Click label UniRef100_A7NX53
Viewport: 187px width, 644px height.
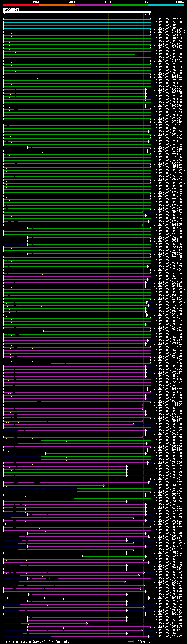[x=168, y=112]
